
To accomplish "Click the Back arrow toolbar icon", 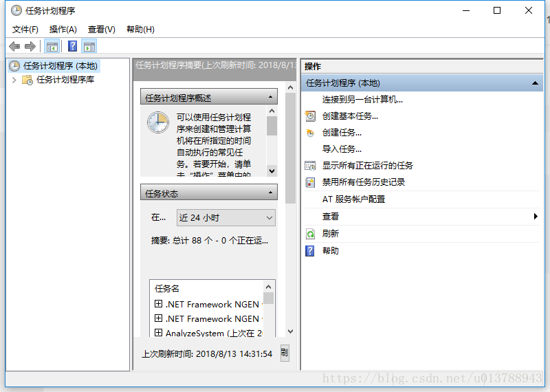I will 14,46.
